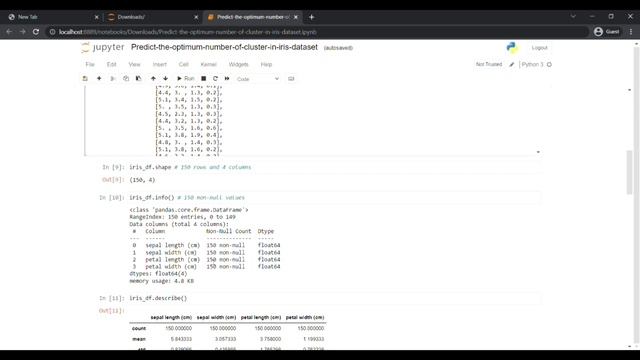The image size is (640, 360).
Task: Close the Predict-the-optimum-number notebook tab
Action: click(296, 17)
